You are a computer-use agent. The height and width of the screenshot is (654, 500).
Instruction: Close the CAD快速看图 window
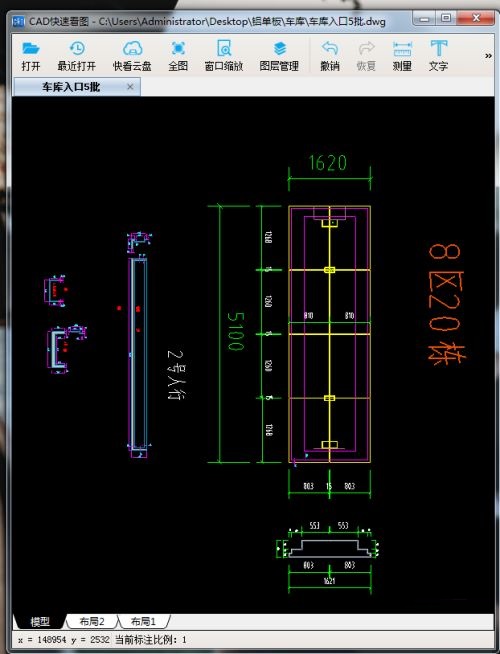click(x=476, y=18)
